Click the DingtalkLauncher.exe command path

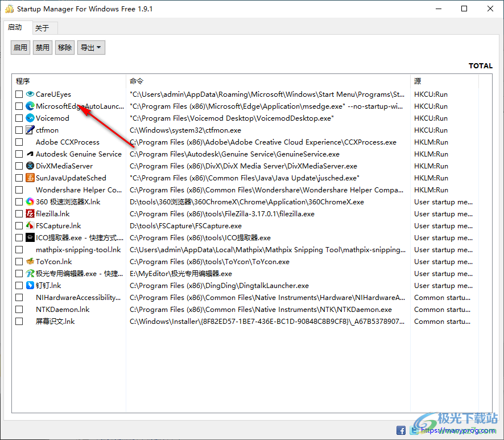click(219, 285)
